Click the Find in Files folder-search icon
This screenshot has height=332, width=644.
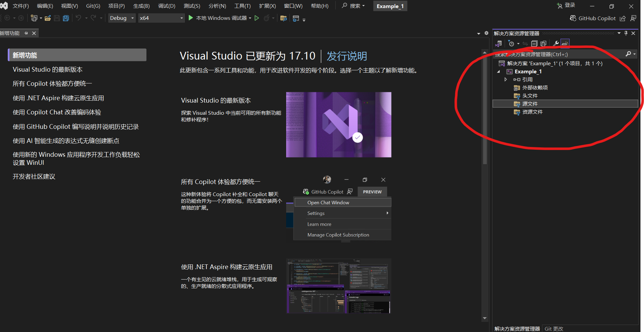(283, 18)
